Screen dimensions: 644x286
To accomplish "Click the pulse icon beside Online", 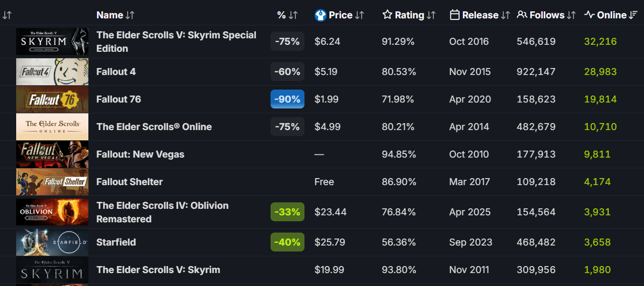I will (590, 15).
